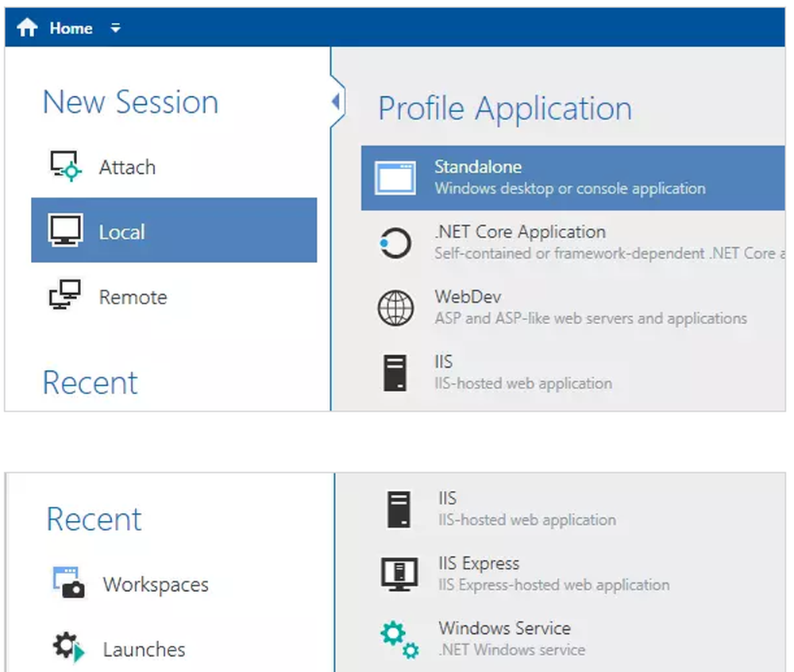Viewport: 794px width, 672px height.
Task: Click 'ASP and ASP-like web servers' description
Action: coord(591,319)
